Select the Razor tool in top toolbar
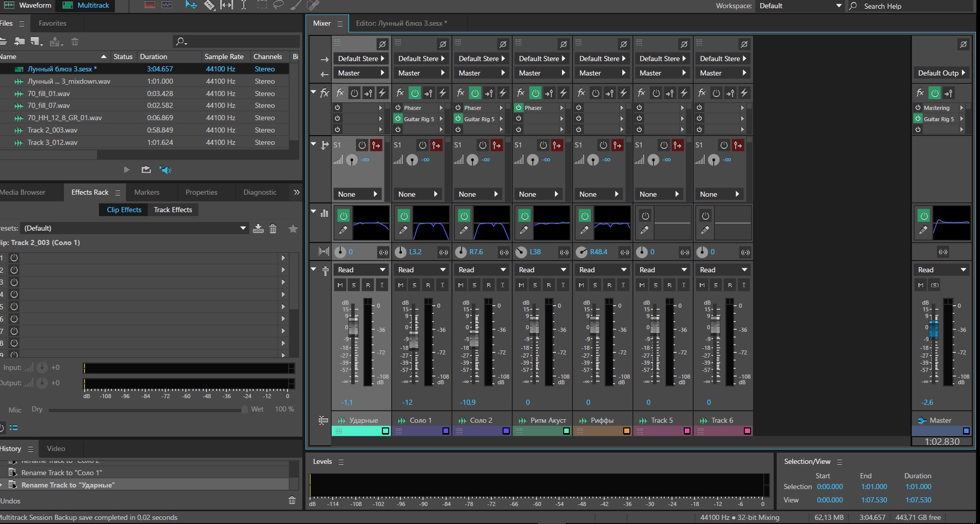This screenshot has width=980, height=524. (x=209, y=5)
